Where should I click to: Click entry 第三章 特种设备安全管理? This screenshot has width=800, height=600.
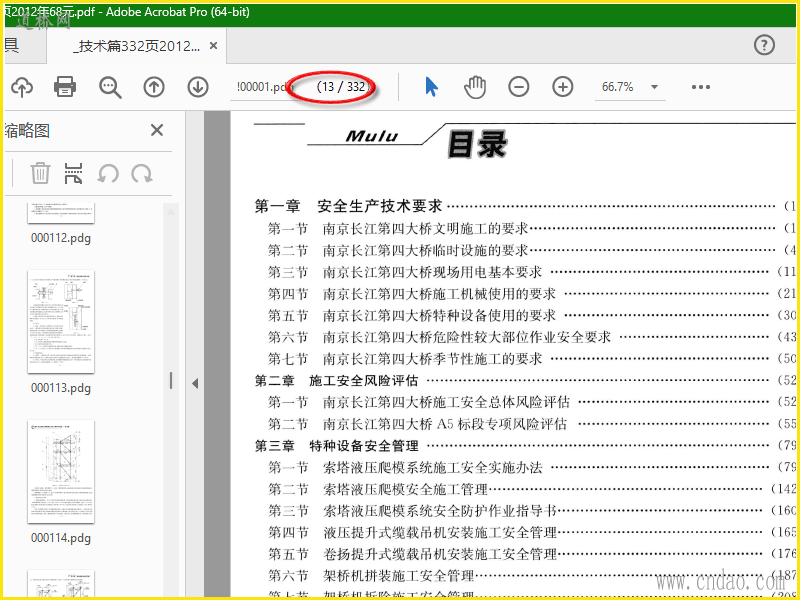click(337, 446)
